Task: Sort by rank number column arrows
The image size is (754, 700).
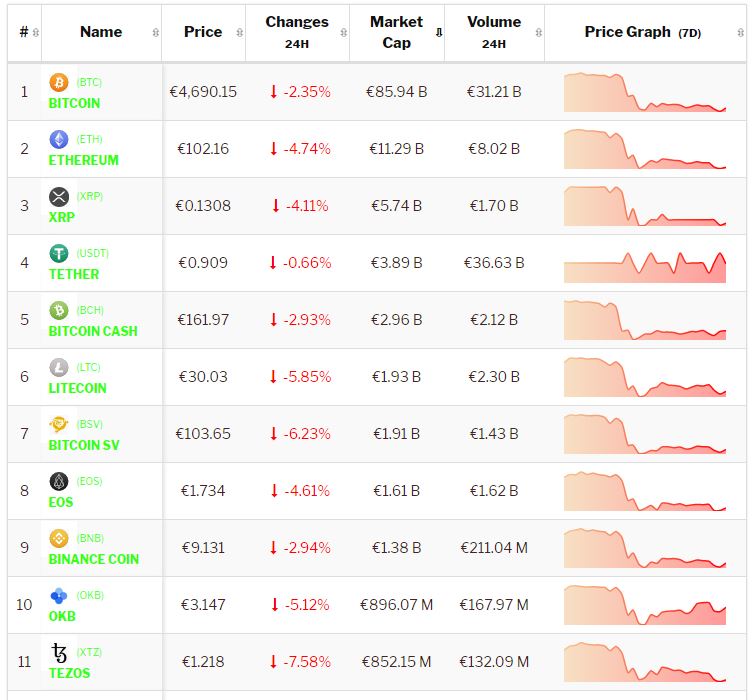Action: (36, 32)
